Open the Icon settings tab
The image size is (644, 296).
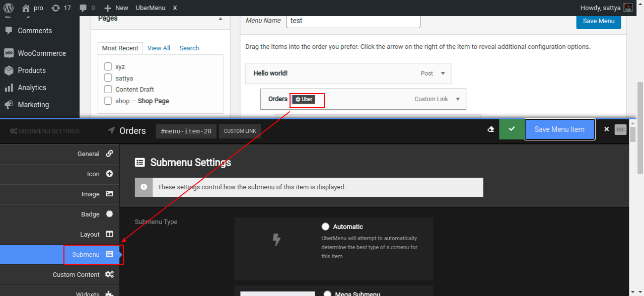pyautogui.click(x=59, y=174)
